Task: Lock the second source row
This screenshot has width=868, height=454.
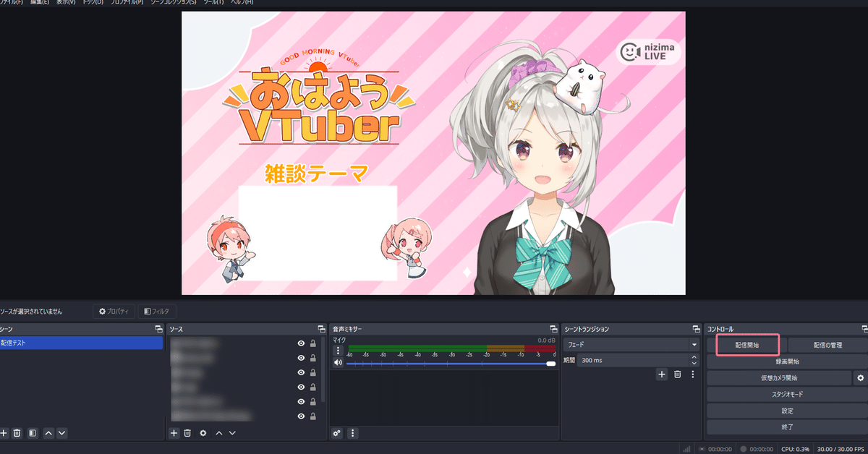Action: tap(313, 359)
